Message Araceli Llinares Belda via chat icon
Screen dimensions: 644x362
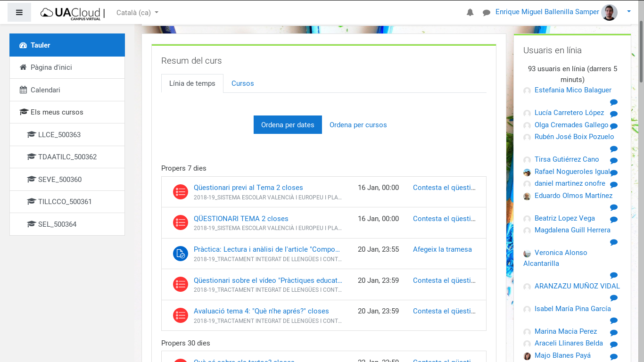[x=614, y=345]
